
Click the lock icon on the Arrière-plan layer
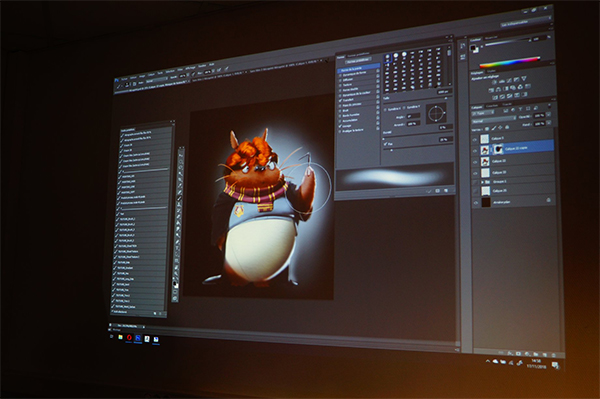(548, 200)
